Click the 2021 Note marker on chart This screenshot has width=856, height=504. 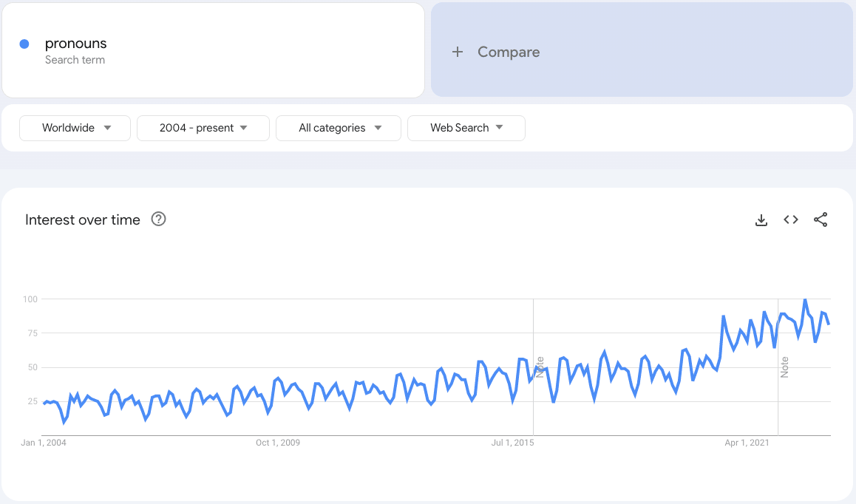click(784, 367)
